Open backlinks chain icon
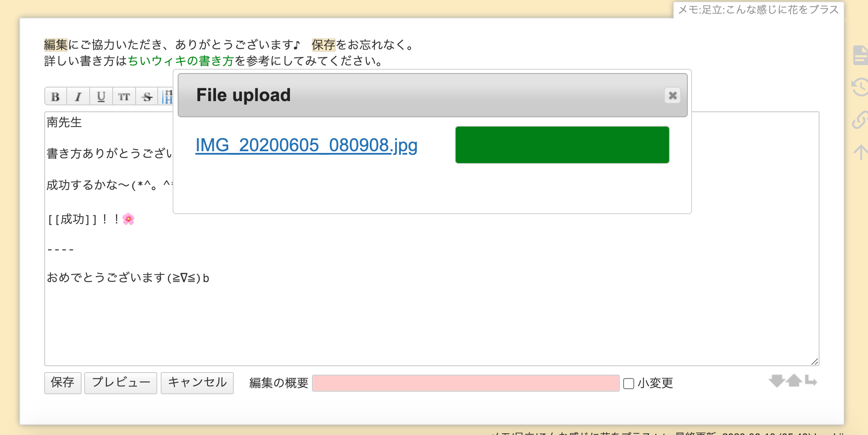This screenshot has width=868, height=435. click(860, 120)
